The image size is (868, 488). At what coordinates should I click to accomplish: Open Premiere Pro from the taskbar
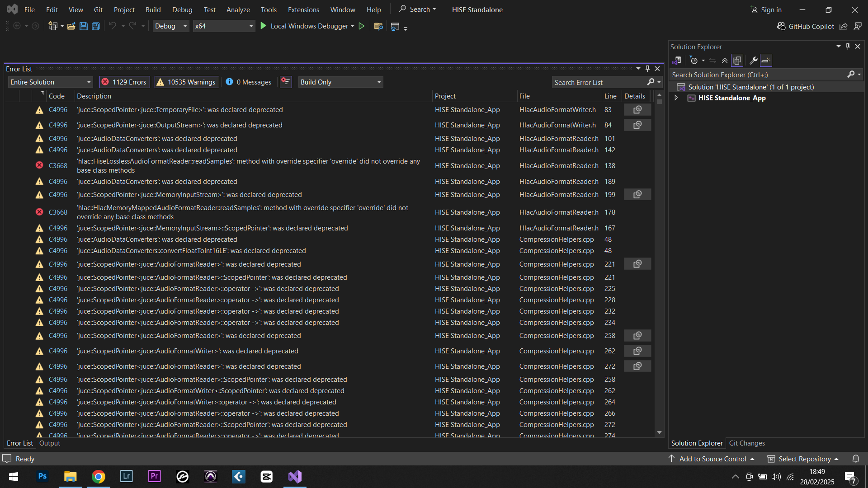click(155, 476)
